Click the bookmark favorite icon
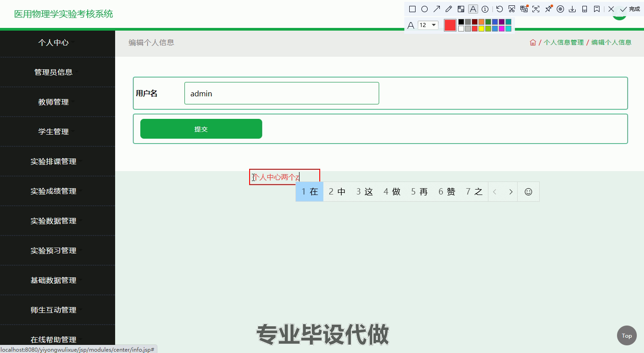 [597, 9]
